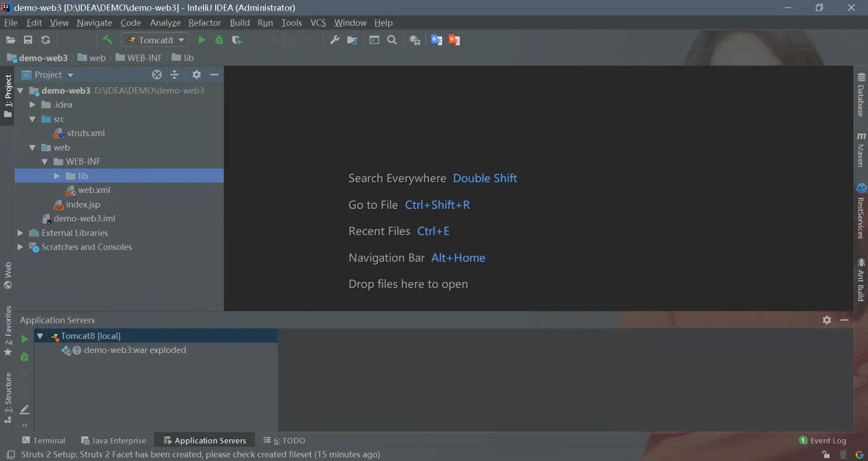Image resolution: width=868 pixels, height=461 pixels.
Task: Click the Edit Configuration pencil icon
Action: [24, 410]
